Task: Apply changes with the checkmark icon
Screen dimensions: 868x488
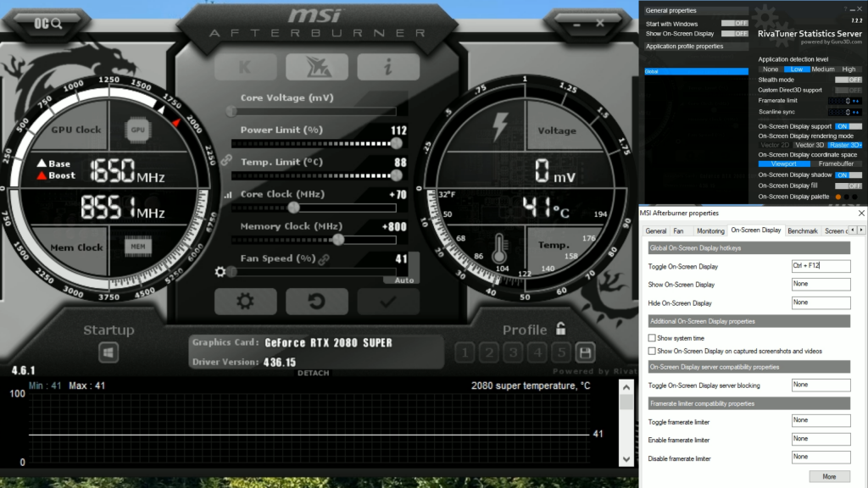Action: tap(387, 301)
